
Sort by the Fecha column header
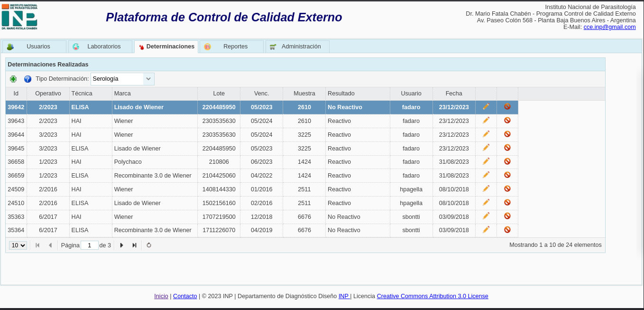click(x=453, y=94)
